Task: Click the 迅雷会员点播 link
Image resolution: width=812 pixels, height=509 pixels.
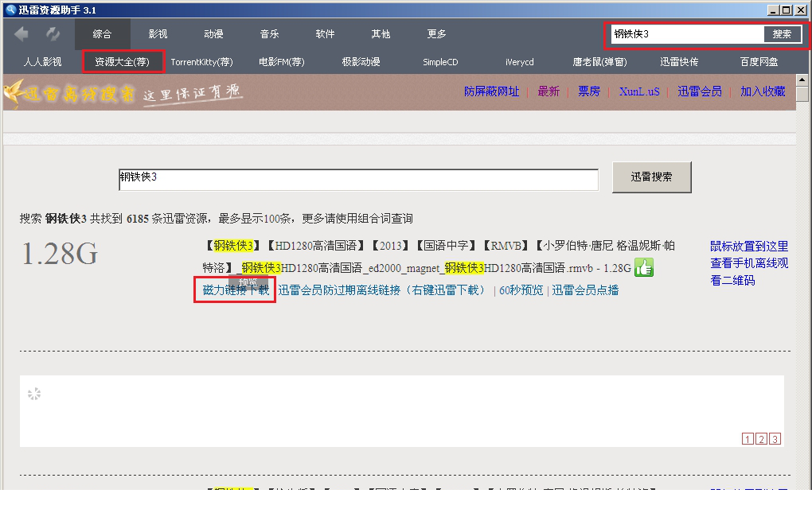Action: [x=585, y=290]
